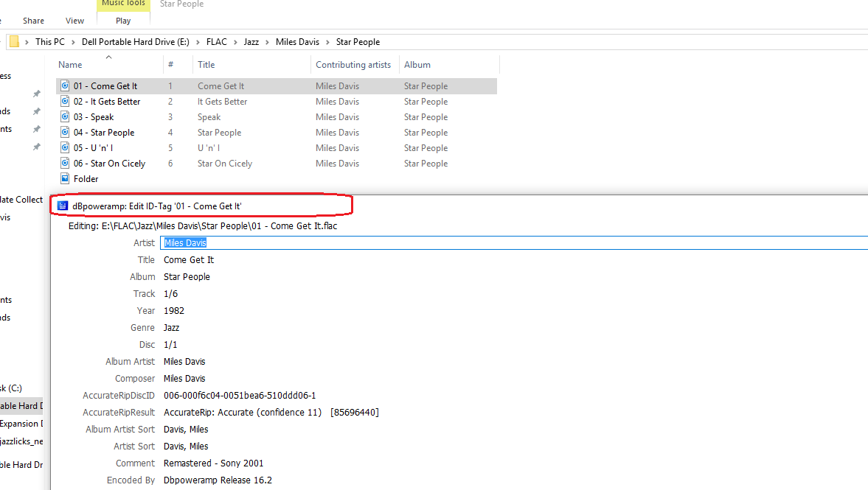
Task: Click the topmost pin icon in the navigation pane
Action: (x=36, y=94)
